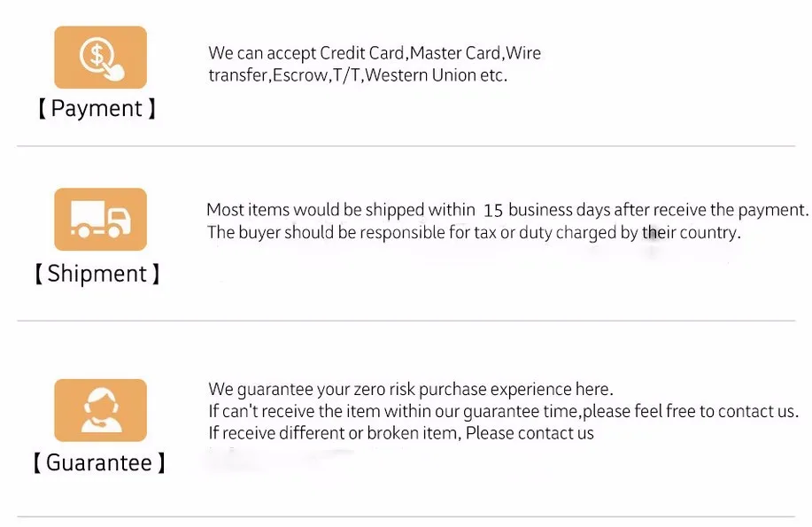Viewport: 812px width, 527px height.
Task: Click the hand pointer on the payment icon
Action: 114,72
